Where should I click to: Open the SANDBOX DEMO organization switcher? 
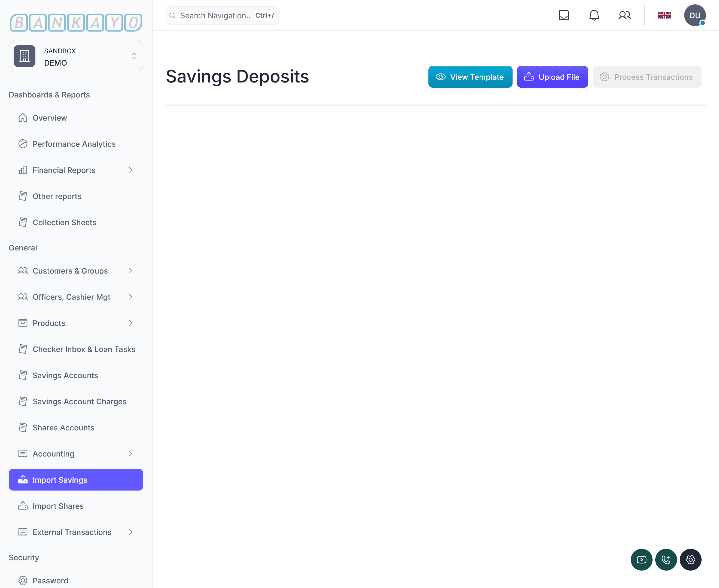(x=76, y=56)
